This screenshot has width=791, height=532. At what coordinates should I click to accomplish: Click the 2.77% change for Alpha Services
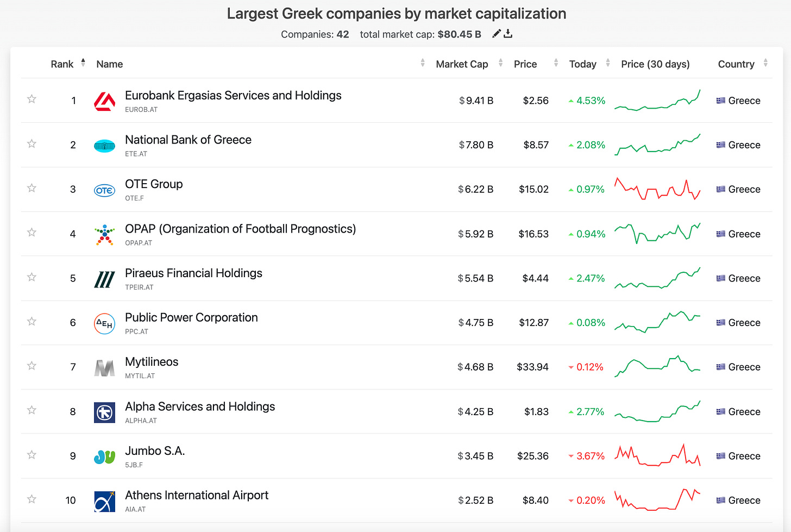590,412
